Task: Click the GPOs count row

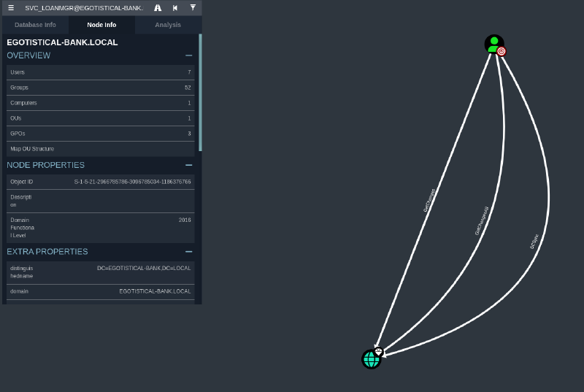Action: 101,134
